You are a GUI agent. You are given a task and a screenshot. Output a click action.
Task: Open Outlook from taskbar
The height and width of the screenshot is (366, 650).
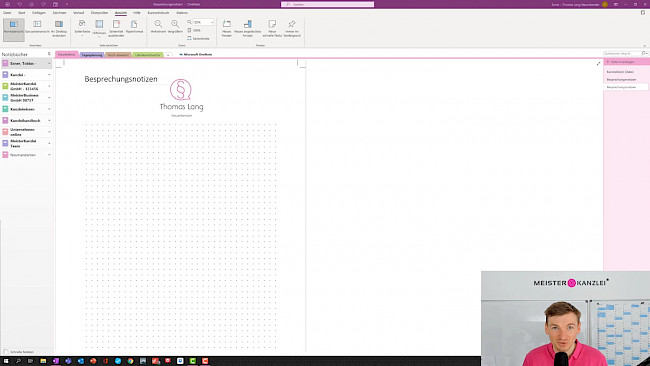pyautogui.click(x=80, y=361)
